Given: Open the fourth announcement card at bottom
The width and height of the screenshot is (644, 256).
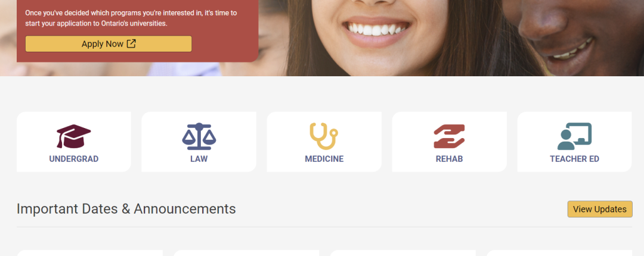Looking at the screenshot, I should click(x=559, y=253).
